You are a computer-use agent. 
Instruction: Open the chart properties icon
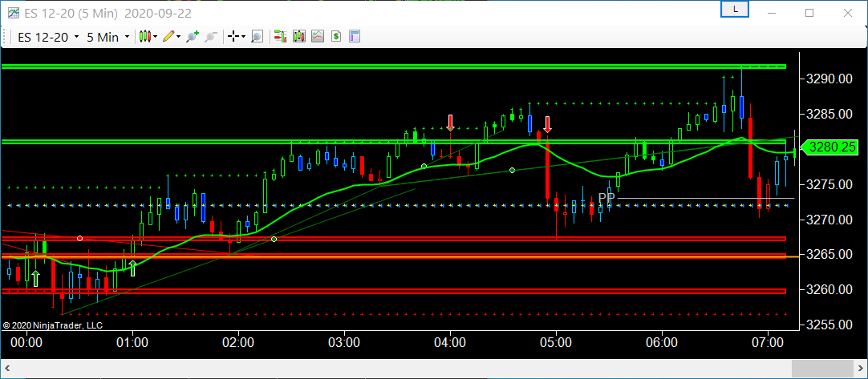coord(355,37)
